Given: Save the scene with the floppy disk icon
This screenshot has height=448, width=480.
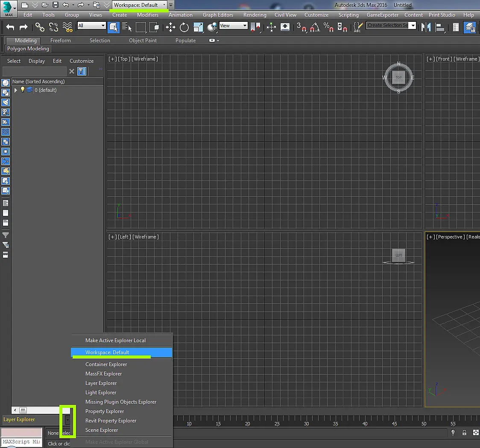Looking at the screenshot, I should (56, 5).
